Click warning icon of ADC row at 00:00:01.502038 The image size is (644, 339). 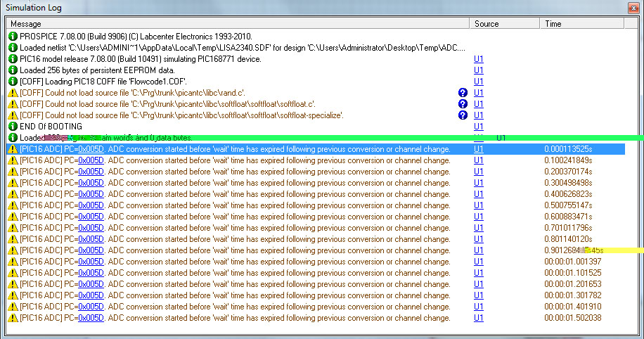(x=13, y=318)
